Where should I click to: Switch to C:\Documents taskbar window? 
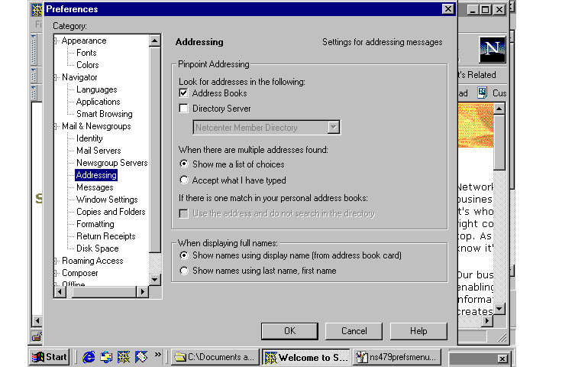click(215, 357)
